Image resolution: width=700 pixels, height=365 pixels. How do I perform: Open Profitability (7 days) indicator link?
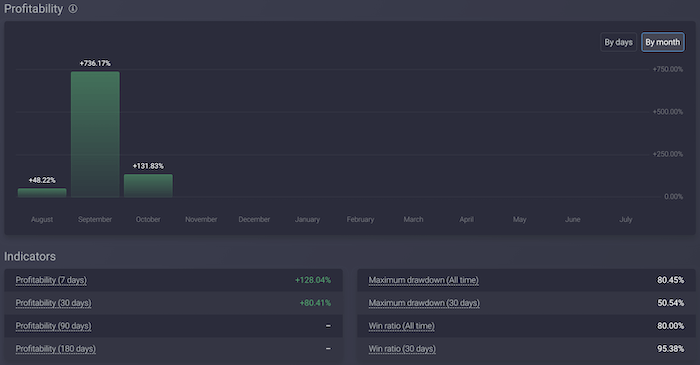tap(51, 280)
